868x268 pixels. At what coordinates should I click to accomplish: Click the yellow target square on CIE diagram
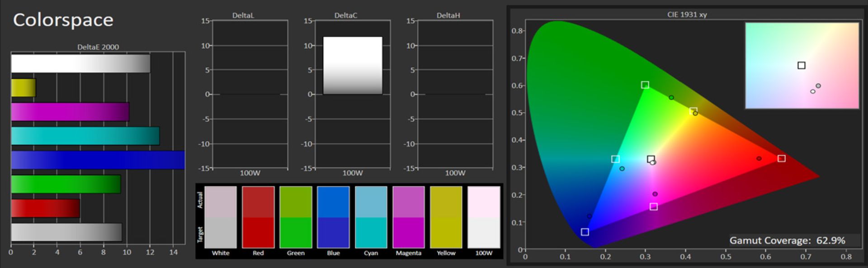tap(693, 111)
